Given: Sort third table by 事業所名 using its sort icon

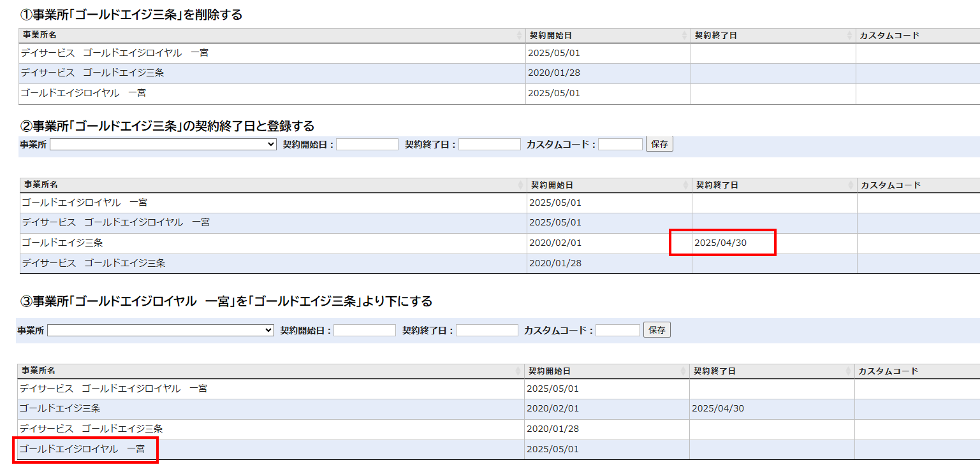Looking at the screenshot, I should (518, 371).
